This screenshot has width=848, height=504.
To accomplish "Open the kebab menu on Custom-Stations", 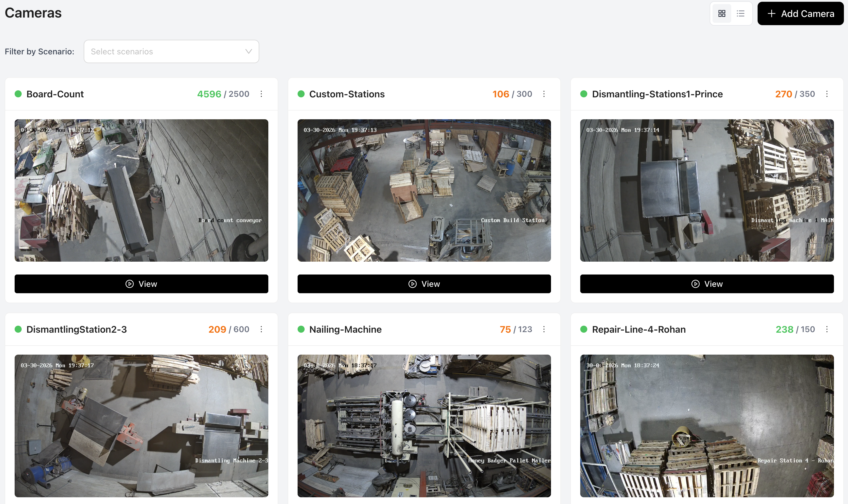I will 544,94.
